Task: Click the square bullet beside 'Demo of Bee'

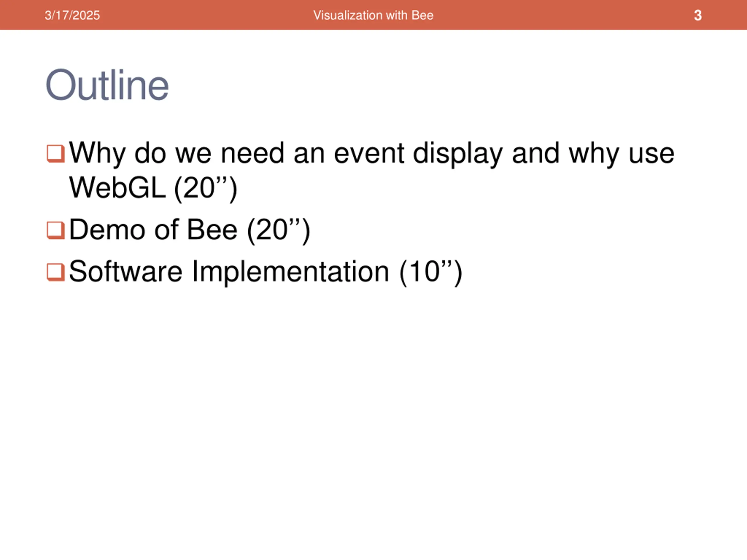Action: pos(55,230)
